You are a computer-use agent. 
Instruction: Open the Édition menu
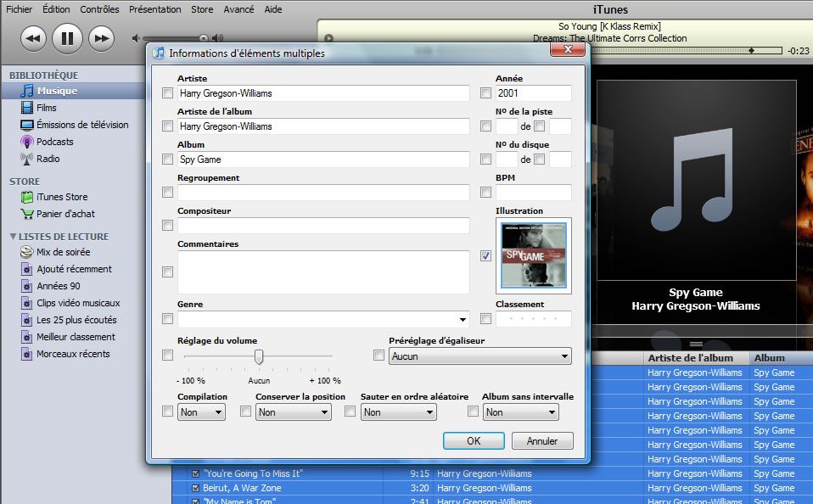click(x=56, y=9)
